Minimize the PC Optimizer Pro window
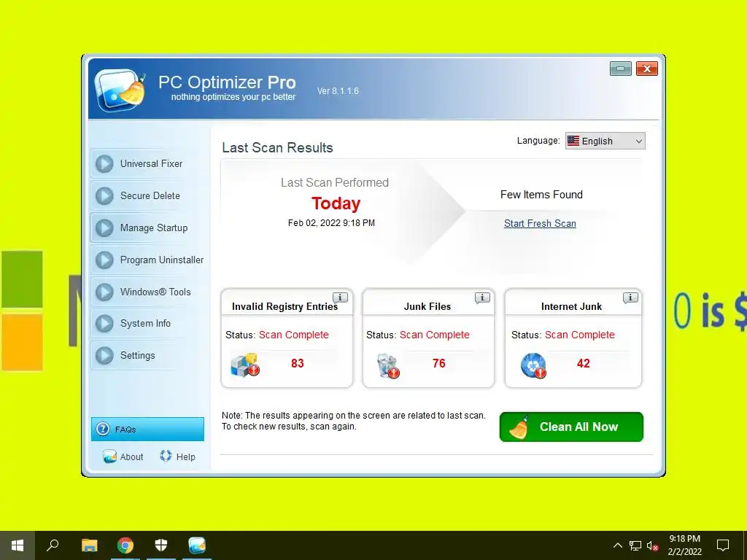Viewport: 747px width, 560px height. point(621,69)
